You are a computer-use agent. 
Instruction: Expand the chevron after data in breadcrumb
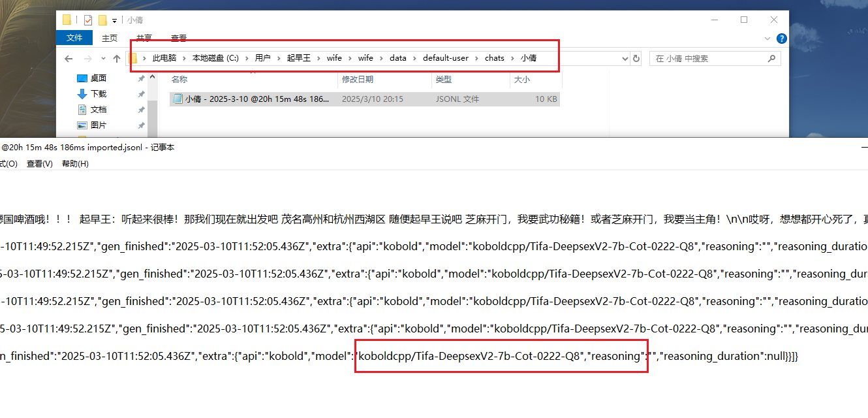414,58
